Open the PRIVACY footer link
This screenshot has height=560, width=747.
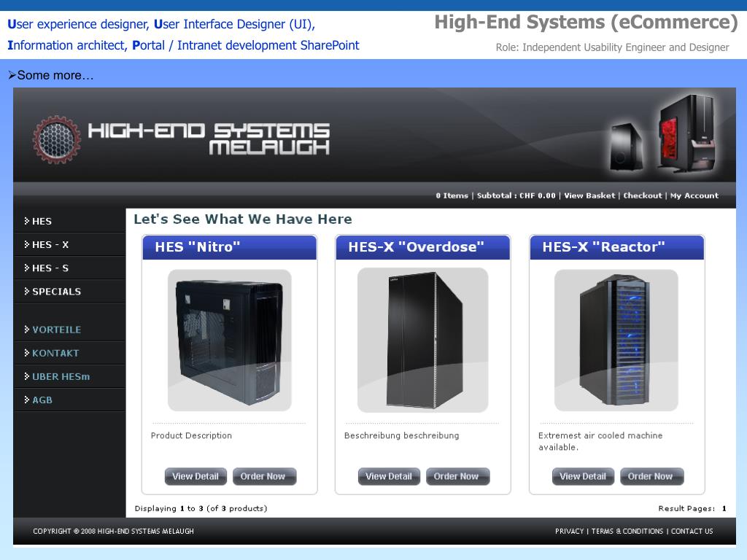[x=569, y=531]
